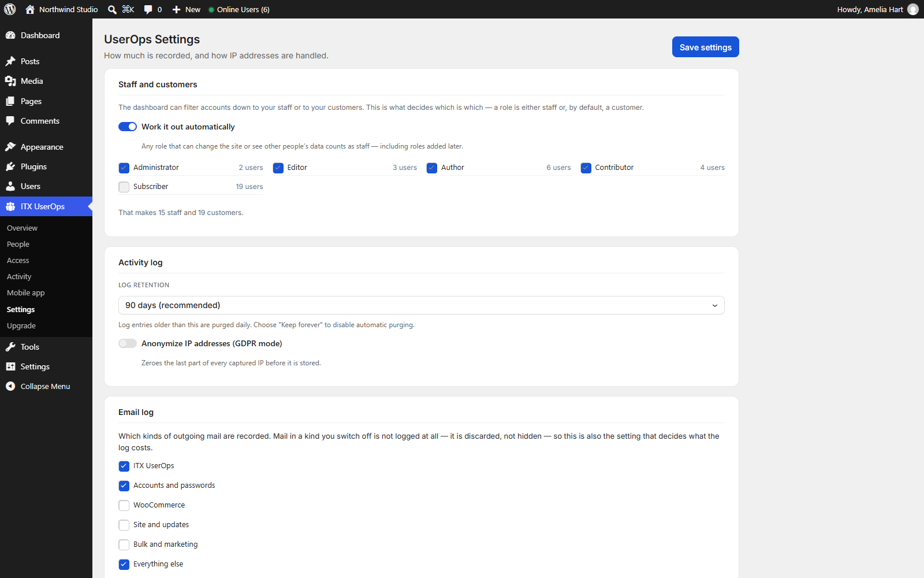Click the Media library icon
The image size is (924, 578).
10,81
